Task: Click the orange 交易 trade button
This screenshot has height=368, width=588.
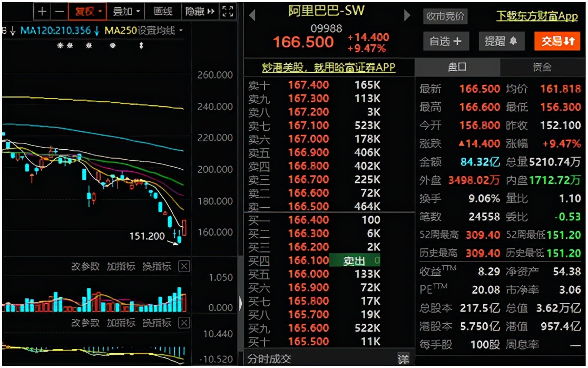Action: point(557,41)
